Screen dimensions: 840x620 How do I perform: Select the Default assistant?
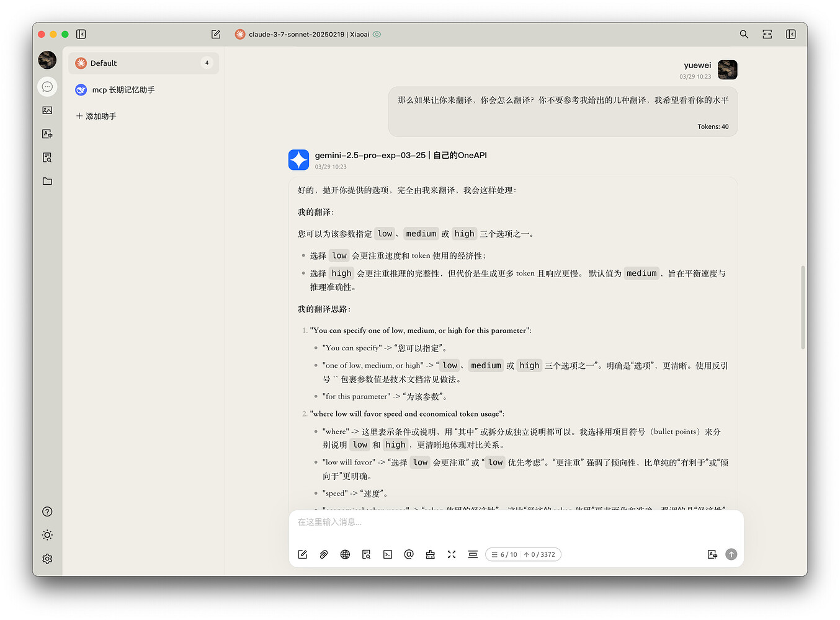pyautogui.click(x=143, y=63)
